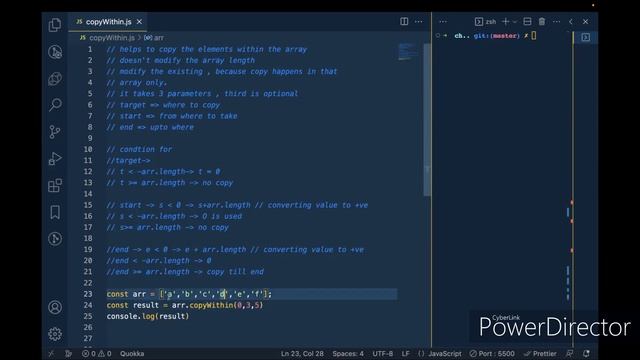Open the Bookmarks view in activity bar
640x360 pixels.
(x=55, y=212)
